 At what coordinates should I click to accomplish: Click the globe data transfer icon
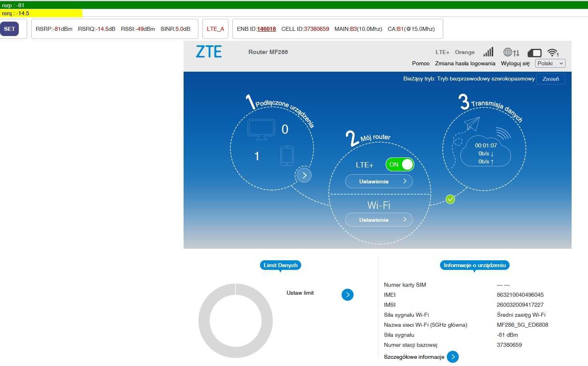click(511, 52)
